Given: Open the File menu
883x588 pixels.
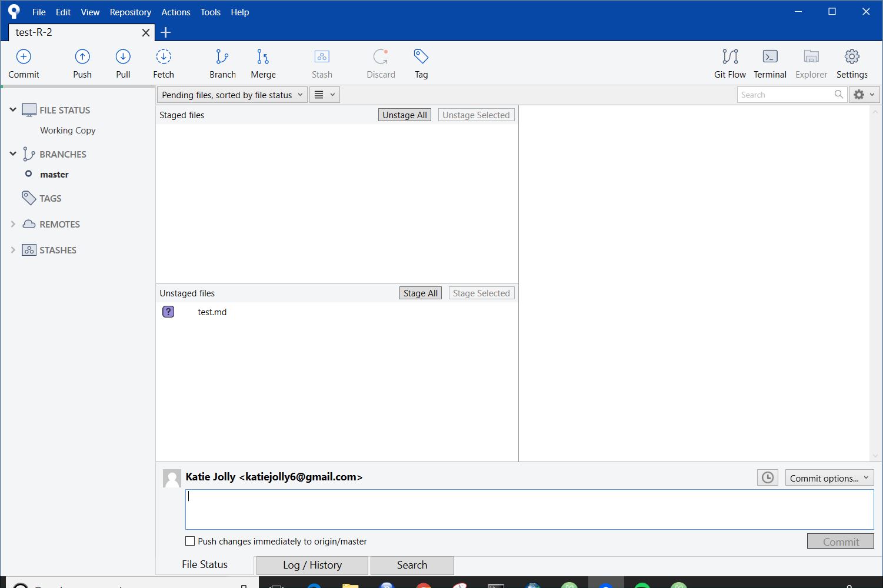Looking at the screenshot, I should pyautogui.click(x=39, y=12).
